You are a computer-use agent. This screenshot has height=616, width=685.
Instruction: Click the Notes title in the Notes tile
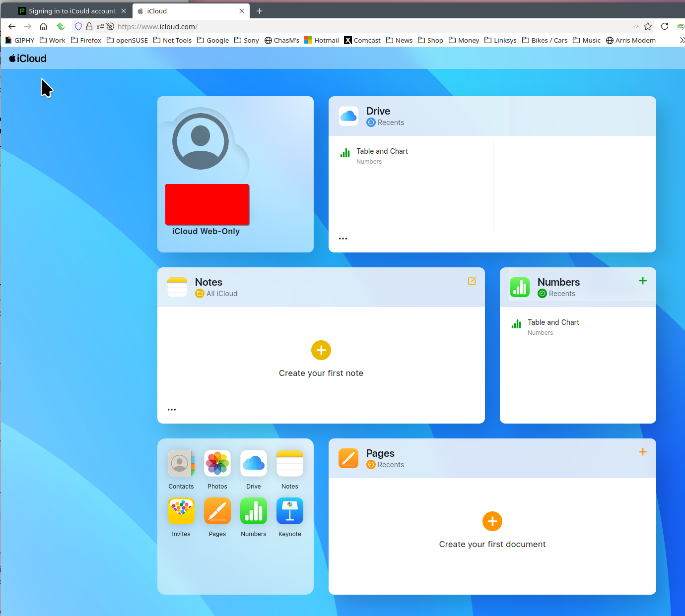pos(208,282)
